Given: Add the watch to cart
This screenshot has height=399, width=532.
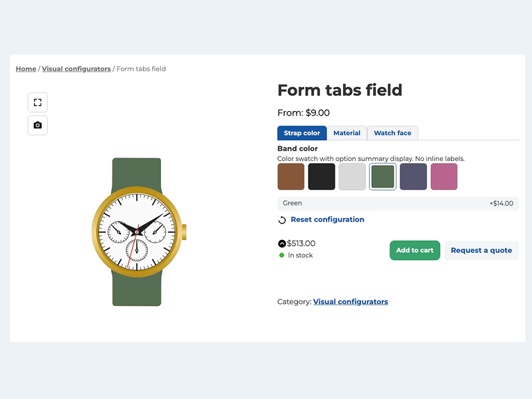Looking at the screenshot, I should pos(414,251).
